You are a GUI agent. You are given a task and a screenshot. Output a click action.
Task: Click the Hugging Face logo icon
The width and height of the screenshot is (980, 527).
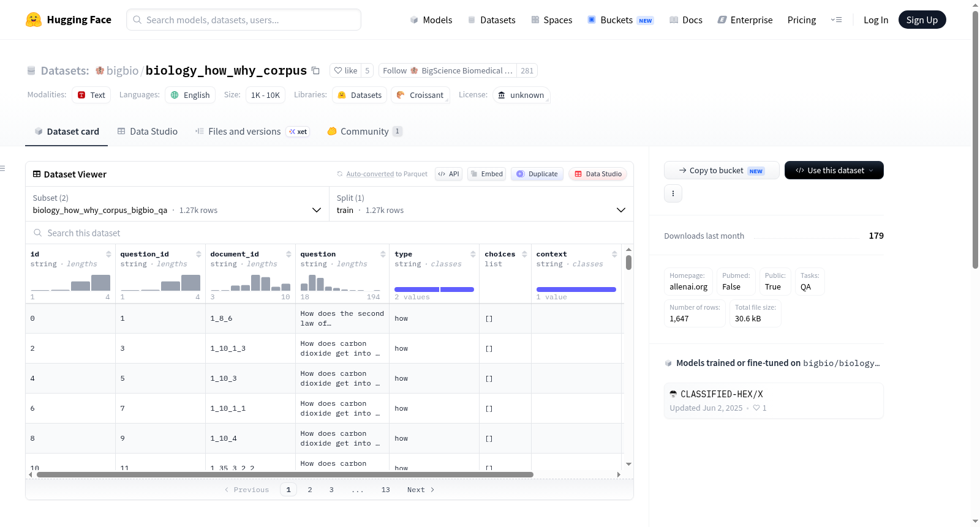(34, 20)
